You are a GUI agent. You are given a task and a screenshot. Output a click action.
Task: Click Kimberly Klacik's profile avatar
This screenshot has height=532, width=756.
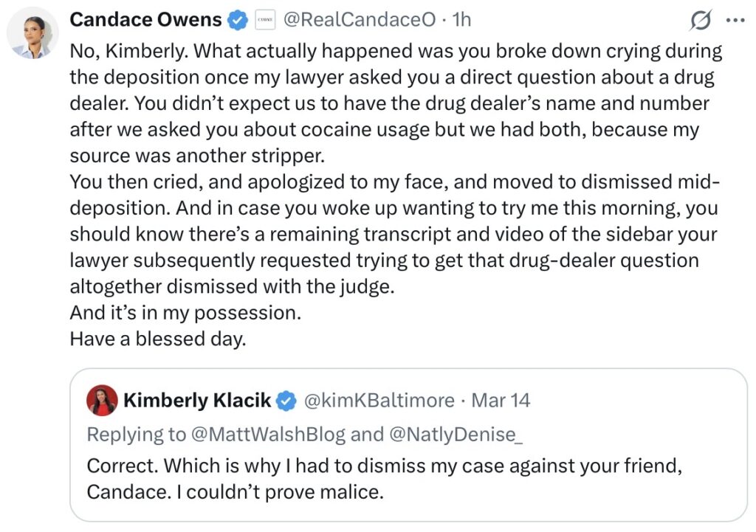pos(102,401)
